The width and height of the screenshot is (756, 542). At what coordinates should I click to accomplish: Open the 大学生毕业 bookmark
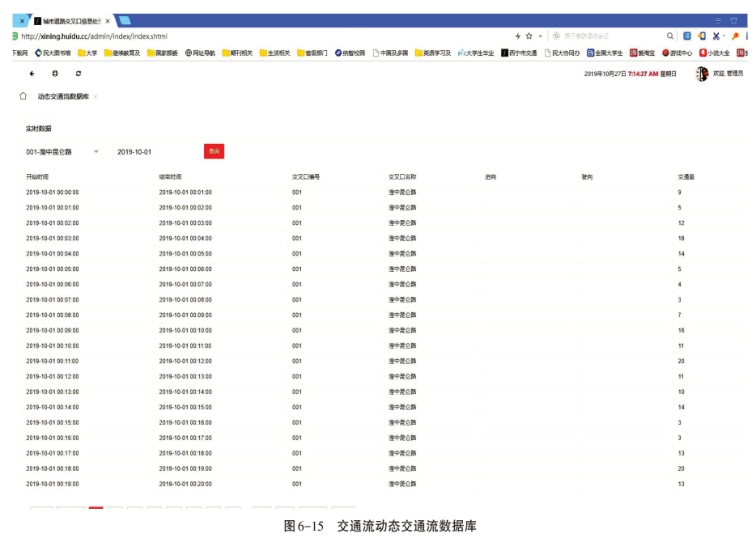476,53
